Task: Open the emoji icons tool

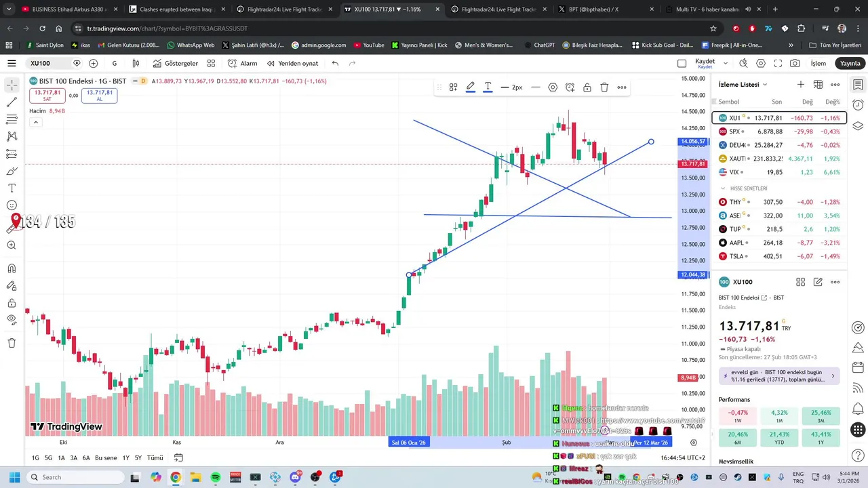Action: tap(12, 205)
